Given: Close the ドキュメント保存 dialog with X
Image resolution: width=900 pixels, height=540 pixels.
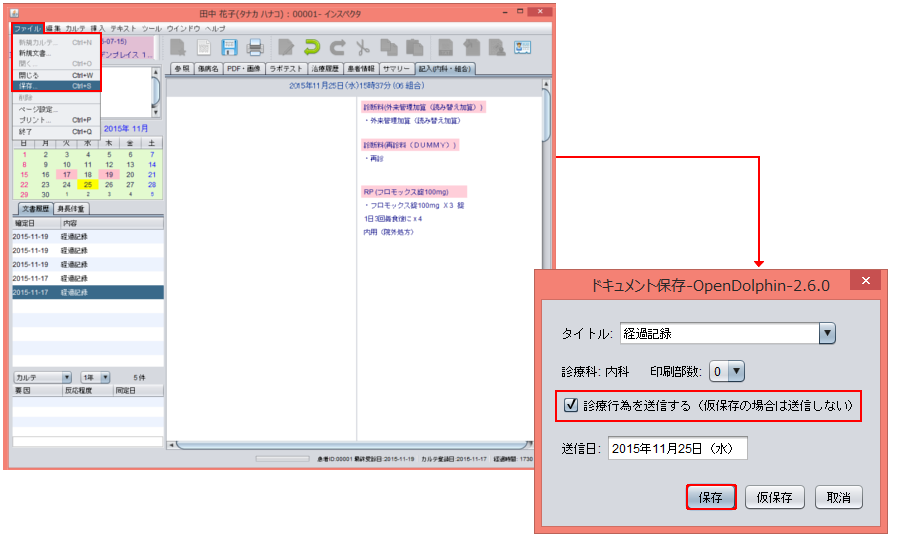Looking at the screenshot, I should (x=866, y=281).
